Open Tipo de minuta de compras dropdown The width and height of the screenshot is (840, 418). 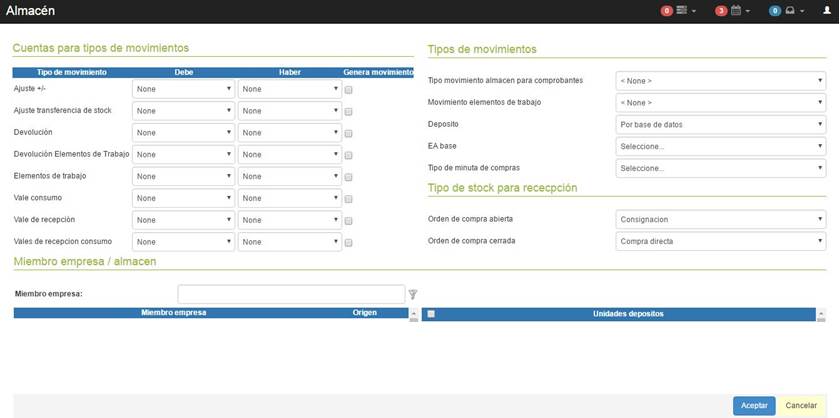pyautogui.click(x=721, y=168)
